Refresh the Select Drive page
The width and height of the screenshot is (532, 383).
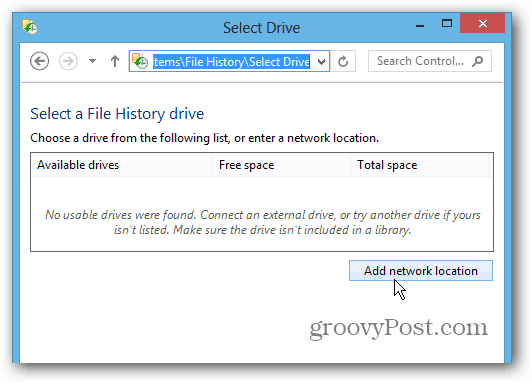343,61
